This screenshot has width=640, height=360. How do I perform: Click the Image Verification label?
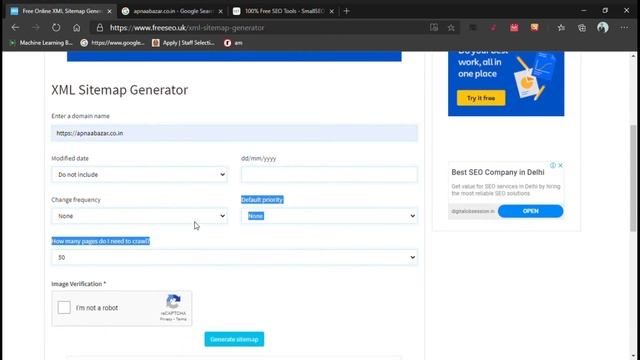[x=78, y=284]
